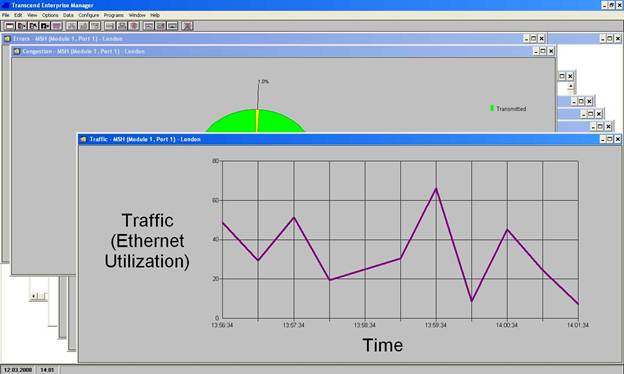The image size is (624, 374).
Task: Click the Transmitted legend label
Action: point(511,109)
